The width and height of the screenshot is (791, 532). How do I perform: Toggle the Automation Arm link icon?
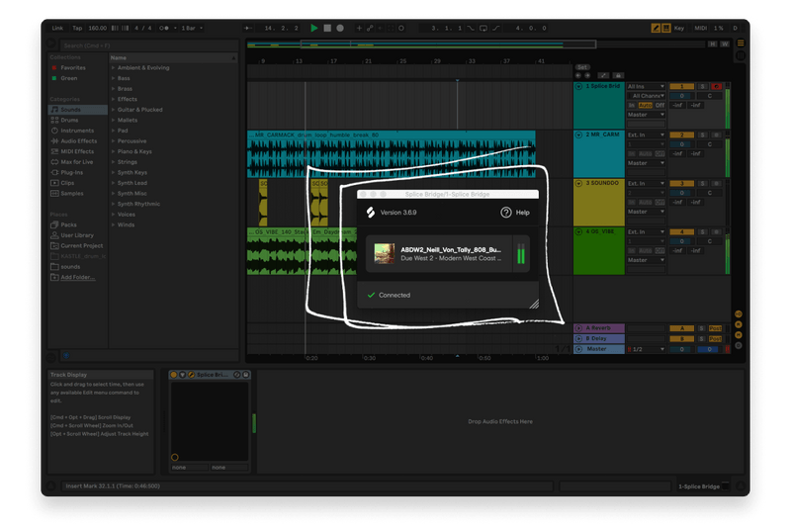(370, 29)
